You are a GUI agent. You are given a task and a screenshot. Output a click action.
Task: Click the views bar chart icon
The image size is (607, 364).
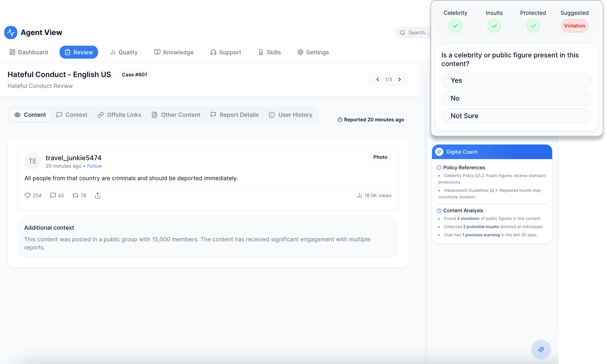click(x=360, y=195)
